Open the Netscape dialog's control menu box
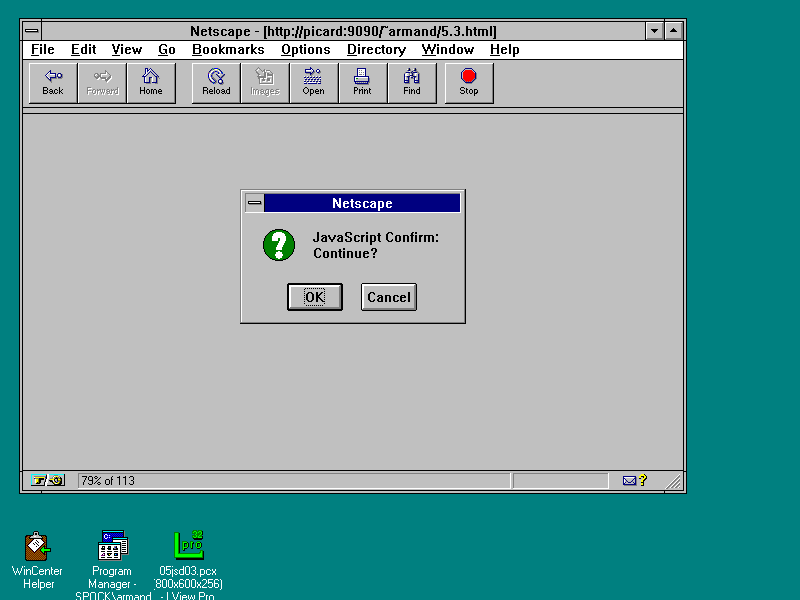Image resolution: width=800 pixels, height=600 pixels. point(255,203)
